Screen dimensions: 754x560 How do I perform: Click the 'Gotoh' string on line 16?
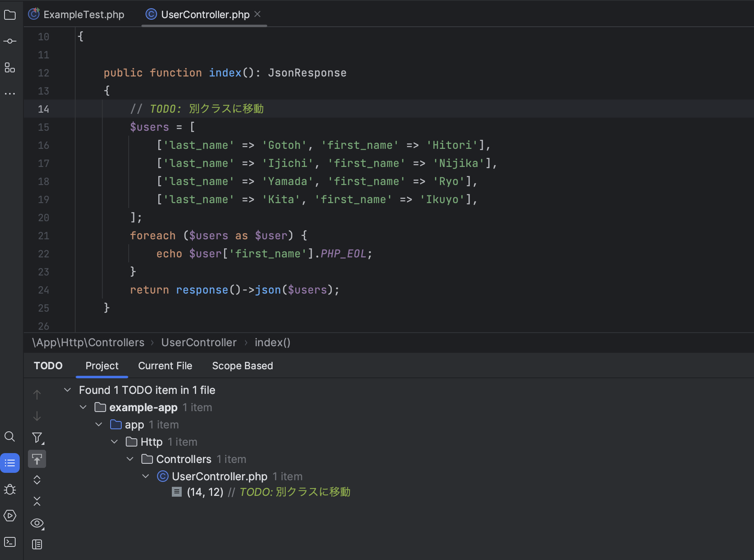(284, 145)
